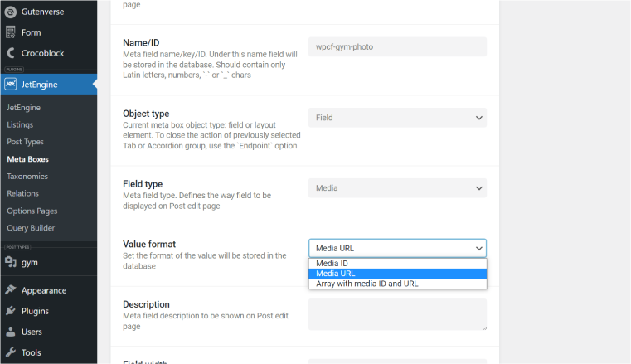631x364 pixels.
Task: Click the Name/ID input field
Action: [397, 46]
